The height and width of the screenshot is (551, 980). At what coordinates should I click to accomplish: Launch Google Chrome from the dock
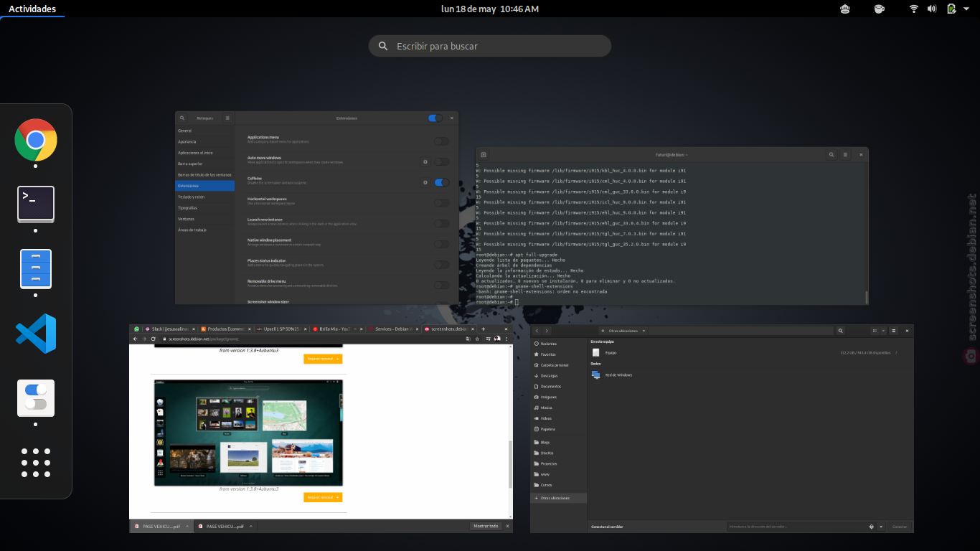click(36, 139)
